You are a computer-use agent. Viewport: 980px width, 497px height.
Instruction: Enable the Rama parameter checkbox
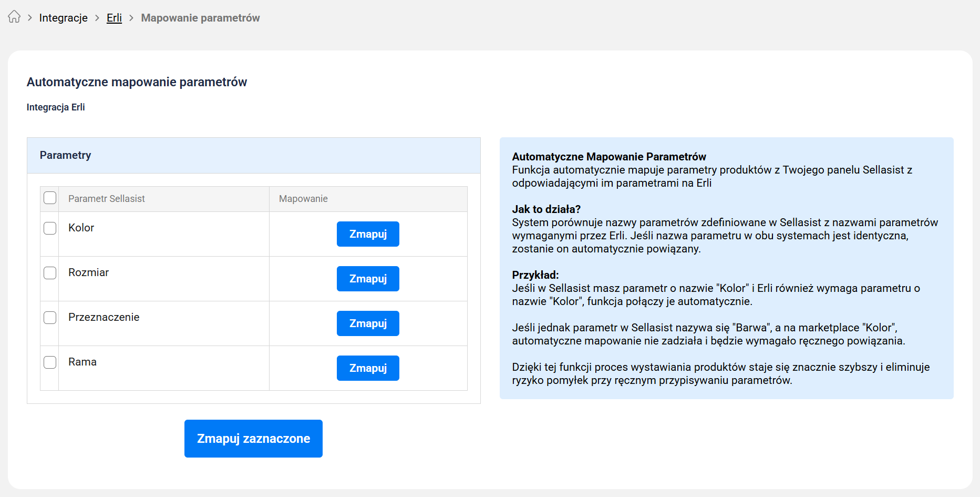(x=50, y=362)
